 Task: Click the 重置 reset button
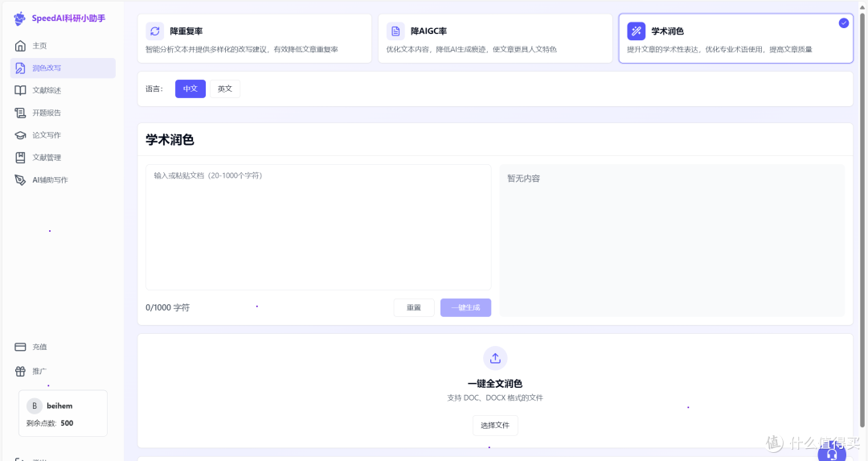click(x=414, y=307)
